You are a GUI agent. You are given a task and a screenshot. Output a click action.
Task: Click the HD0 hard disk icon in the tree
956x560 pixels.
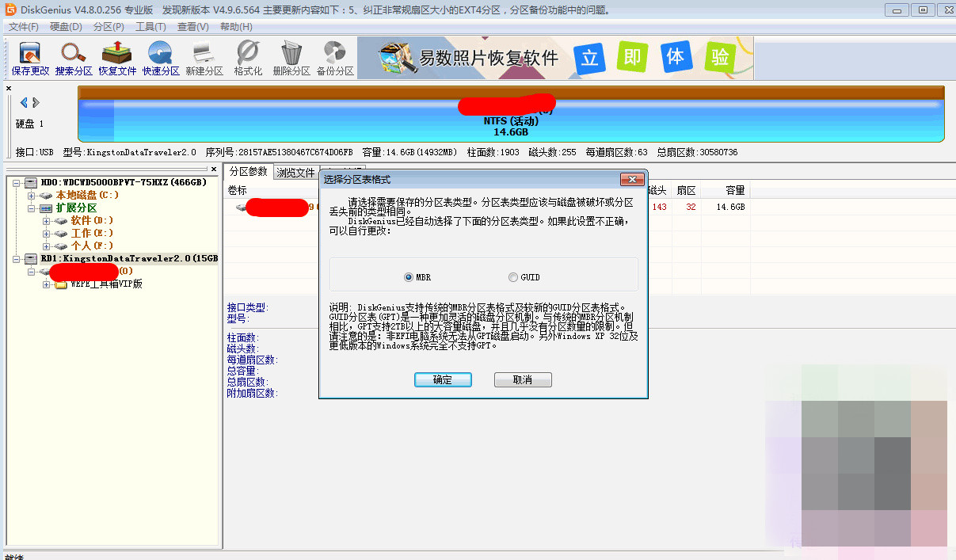tap(32, 182)
